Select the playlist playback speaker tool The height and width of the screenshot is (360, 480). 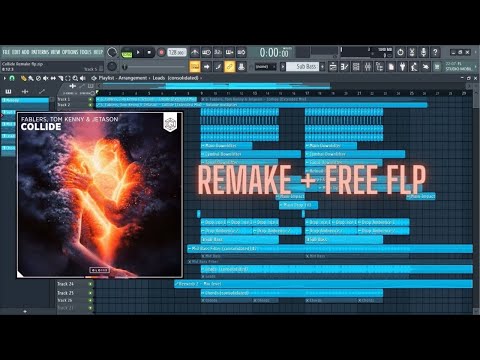[x=83, y=78]
